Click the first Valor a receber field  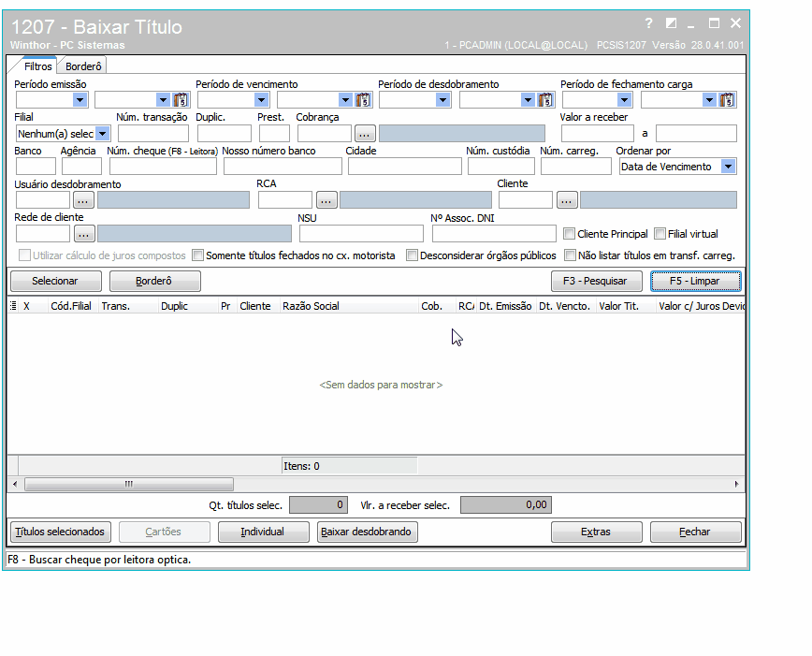598,134
